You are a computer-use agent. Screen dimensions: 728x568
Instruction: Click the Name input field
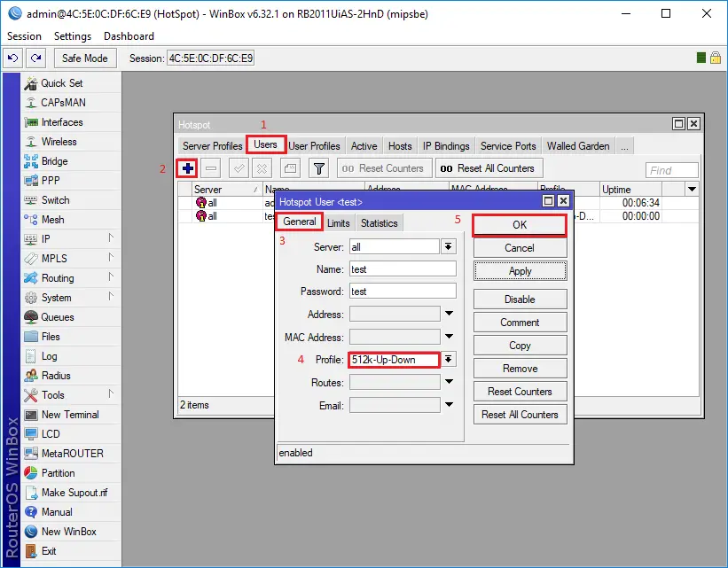click(403, 269)
